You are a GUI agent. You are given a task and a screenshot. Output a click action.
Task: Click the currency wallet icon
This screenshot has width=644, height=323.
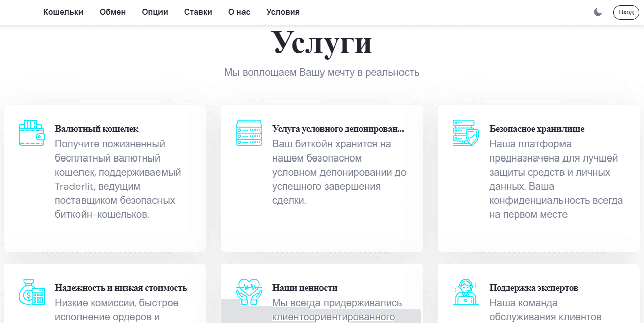[31, 133]
